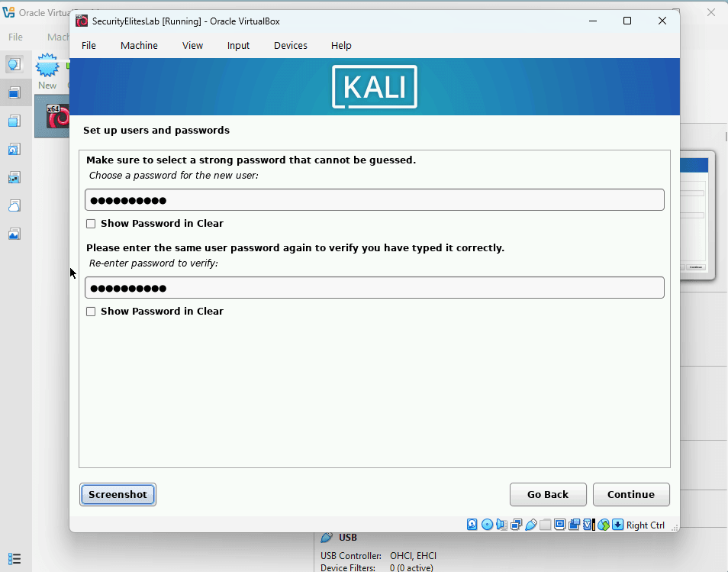Click the mouse integration status icon
728x572 pixels.
point(603,525)
